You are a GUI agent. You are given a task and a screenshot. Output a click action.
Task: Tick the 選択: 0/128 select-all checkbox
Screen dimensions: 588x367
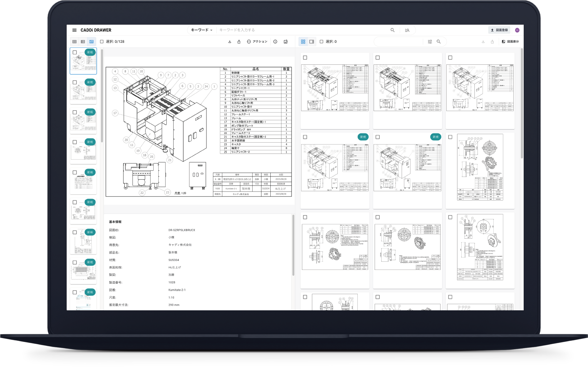click(x=102, y=42)
